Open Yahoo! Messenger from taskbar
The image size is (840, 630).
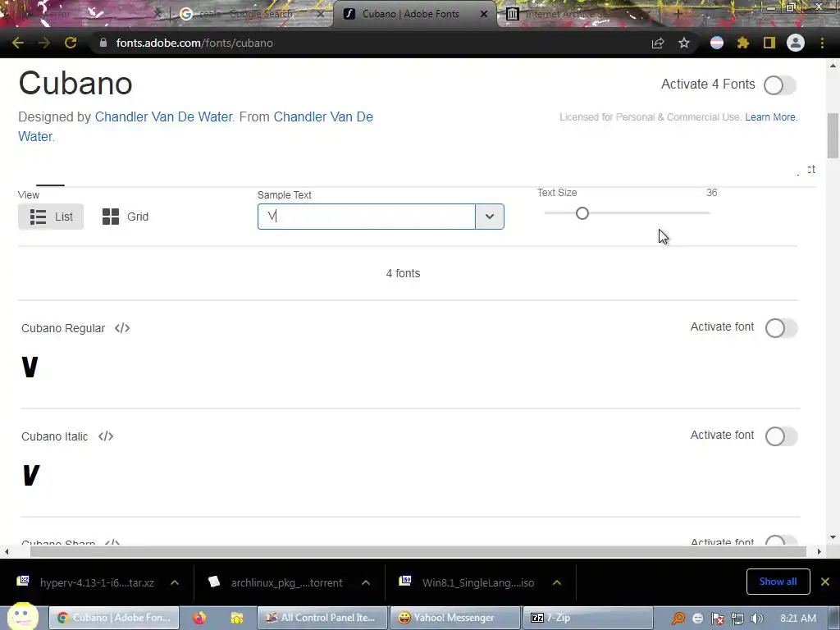pyautogui.click(x=454, y=618)
